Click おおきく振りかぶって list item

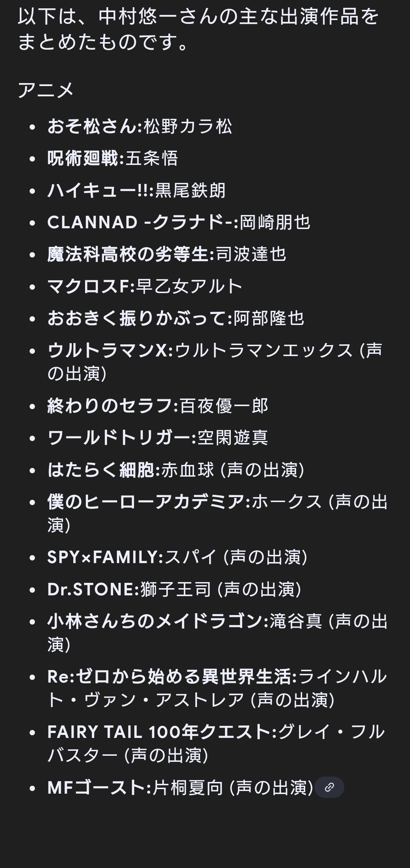[x=176, y=318]
